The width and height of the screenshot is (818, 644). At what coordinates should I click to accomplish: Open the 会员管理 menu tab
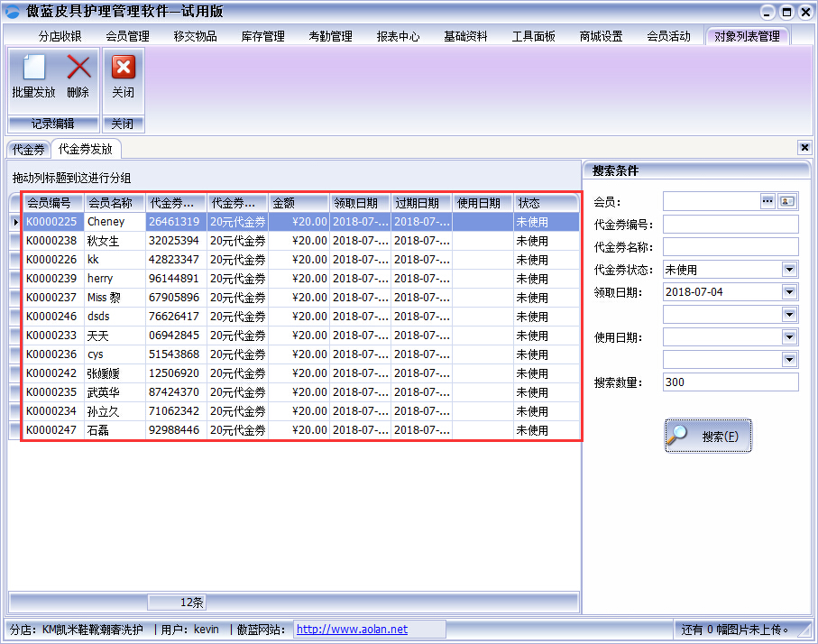[x=127, y=36]
